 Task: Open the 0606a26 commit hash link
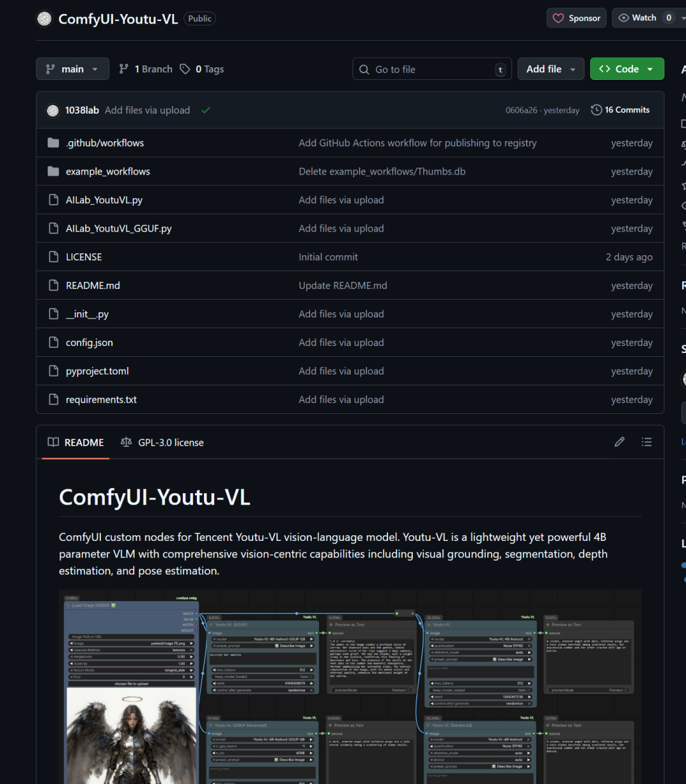click(521, 110)
